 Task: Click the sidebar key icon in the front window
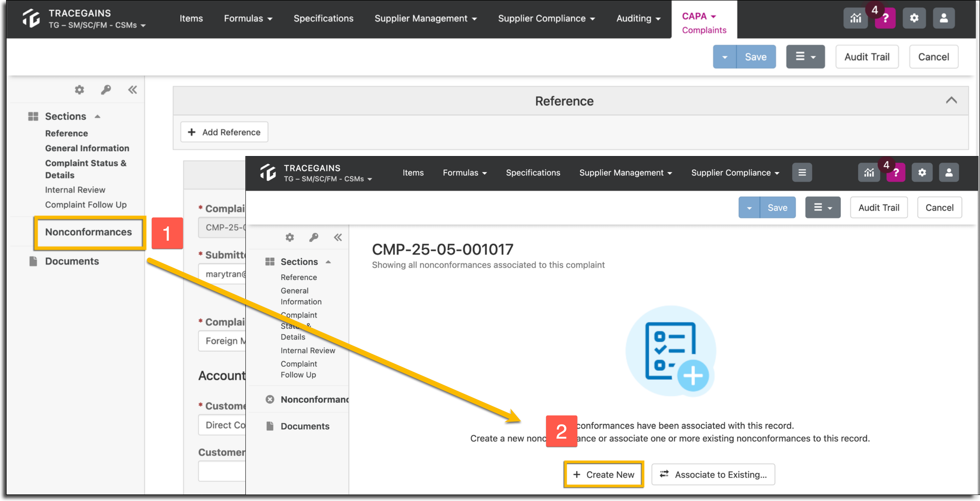tap(314, 237)
